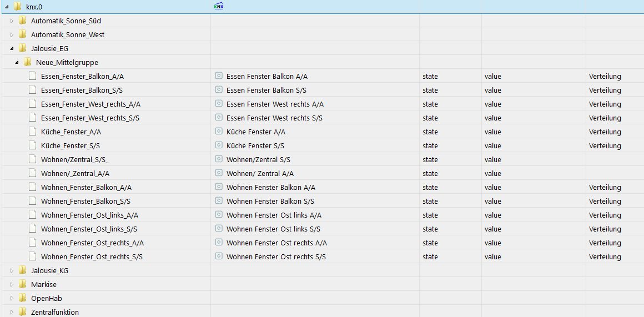Click state icon beside Essen Fenster Balkon A/A
Image resolution: width=644 pixels, height=317 pixels.
(219, 76)
